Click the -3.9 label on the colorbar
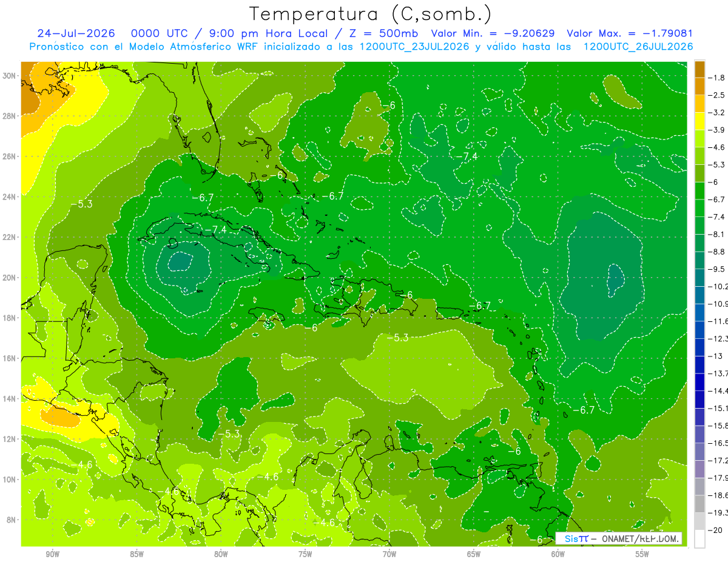The height and width of the screenshot is (562, 728). (x=716, y=130)
